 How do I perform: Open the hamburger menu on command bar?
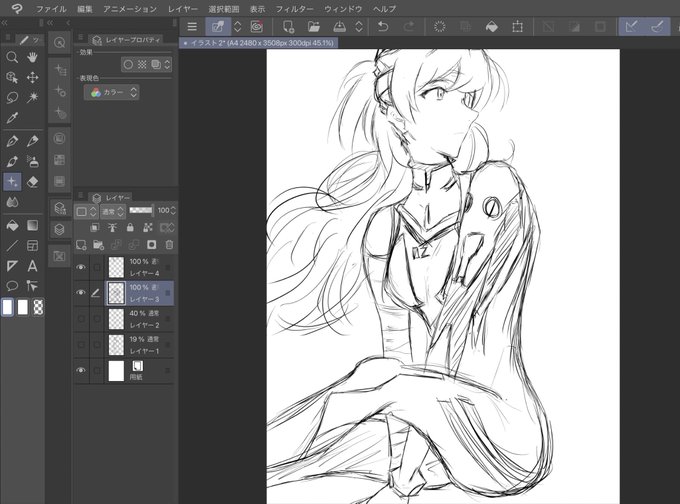click(192, 27)
